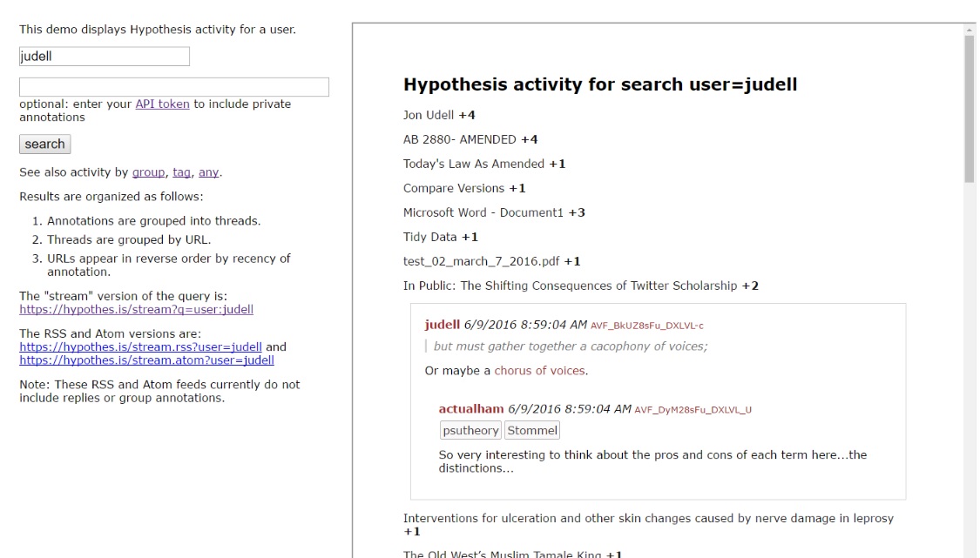The height and width of the screenshot is (558, 980).
Task: Open the chorus of voices link
Action: pyautogui.click(x=539, y=371)
